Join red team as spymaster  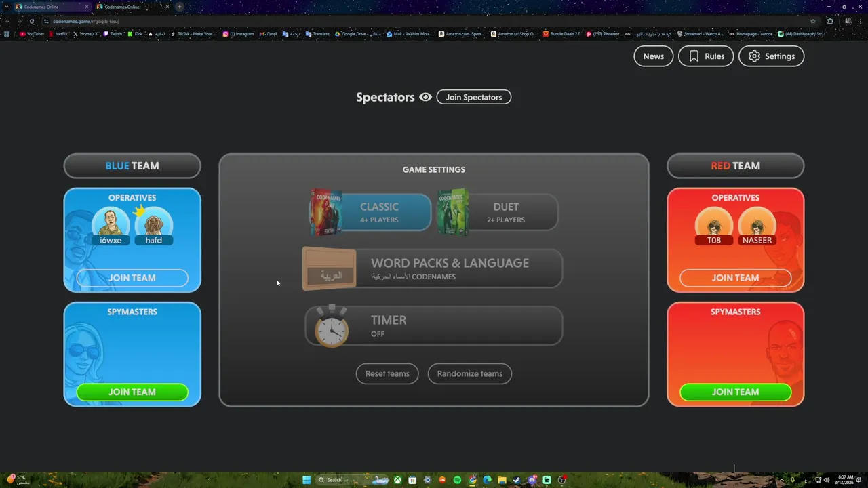[x=735, y=392]
